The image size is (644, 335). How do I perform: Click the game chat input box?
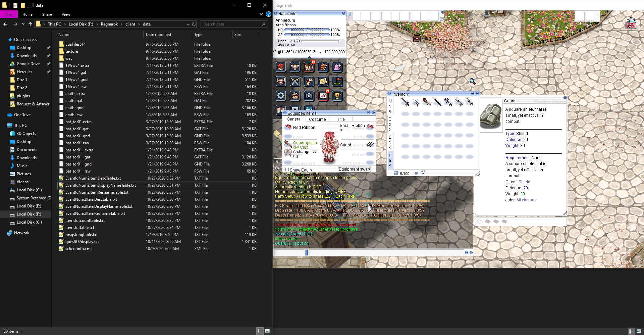point(386,252)
